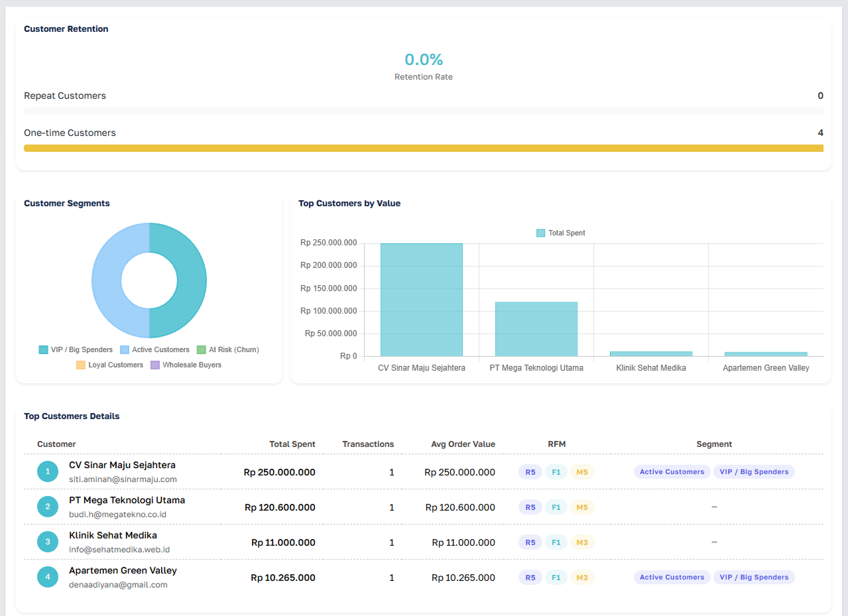Click the Transactions column header
Screen dimensions: 848x616
tap(368, 444)
